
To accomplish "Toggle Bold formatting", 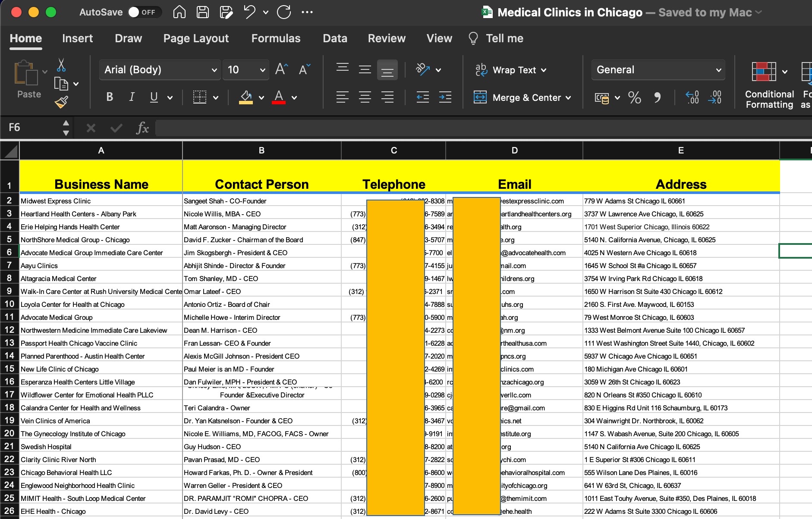I will click(x=110, y=97).
